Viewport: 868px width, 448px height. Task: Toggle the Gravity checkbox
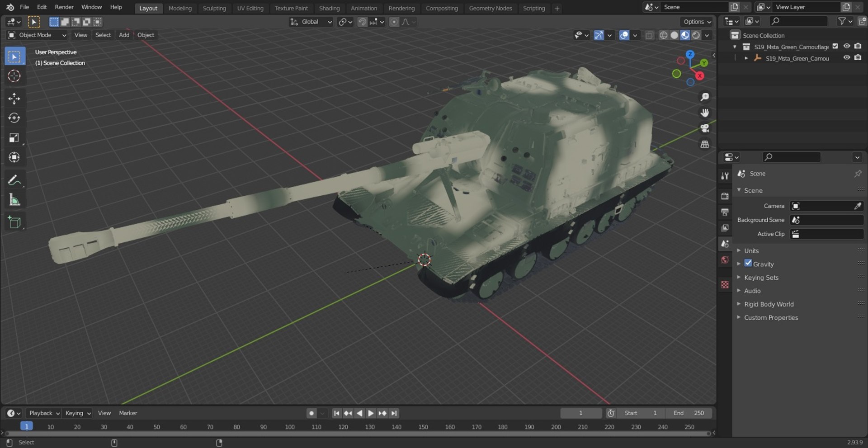tap(748, 263)
